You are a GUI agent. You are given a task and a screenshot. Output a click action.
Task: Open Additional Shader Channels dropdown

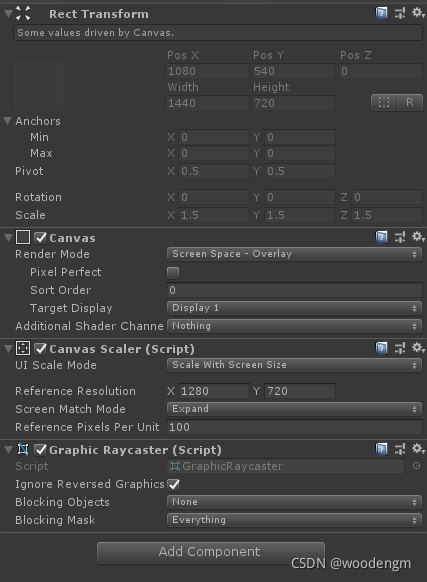click(294, 326)
